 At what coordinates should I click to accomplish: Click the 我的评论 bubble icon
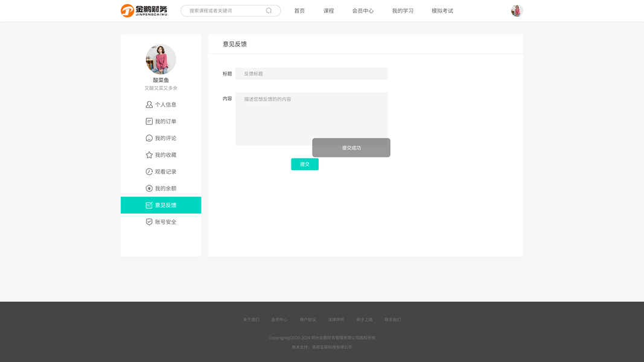coord(149,138)
